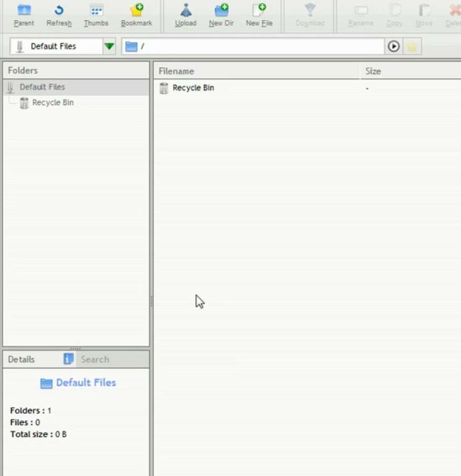461x476 pixels.
Task: Click the info icon in Details tab
Action: point(68,359)
